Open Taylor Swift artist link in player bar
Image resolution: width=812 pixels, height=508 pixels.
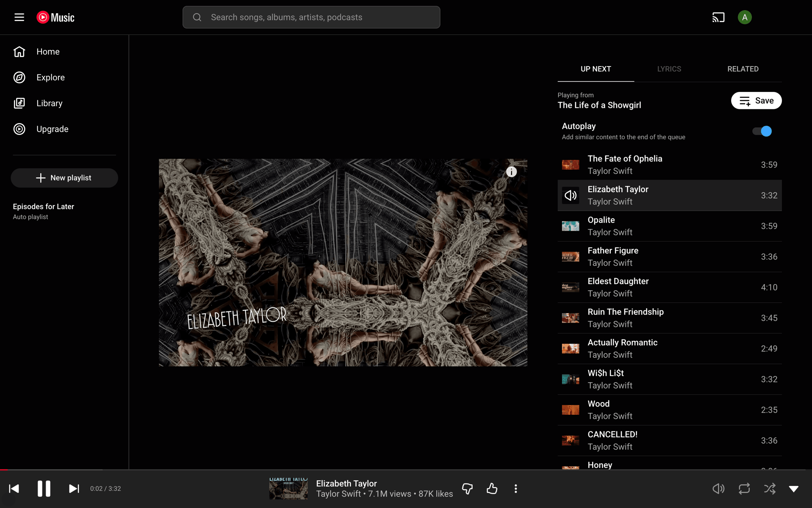(x=338, y=494)
